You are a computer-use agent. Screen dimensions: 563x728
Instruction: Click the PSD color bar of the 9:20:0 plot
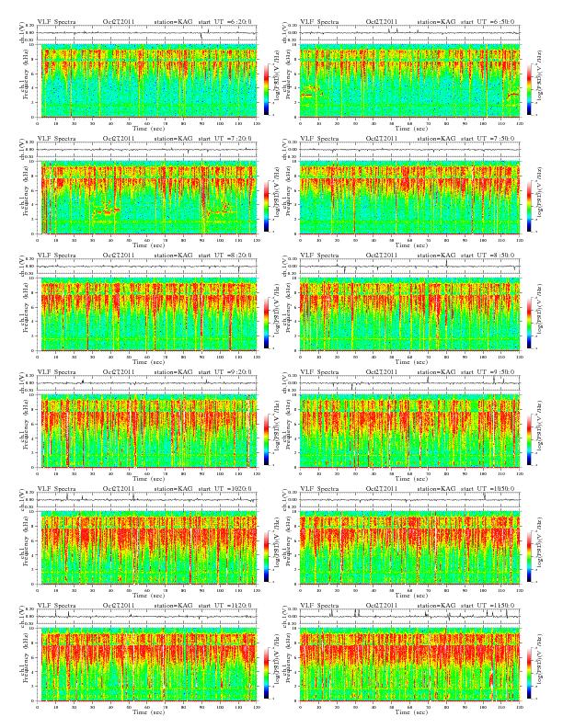click(x=266, y=439)
